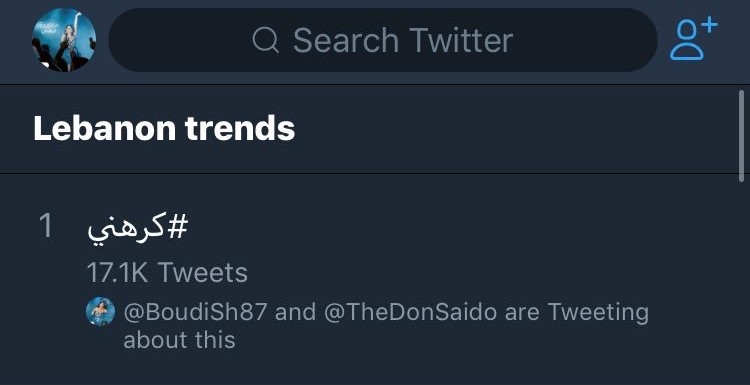The height and width of the screenshot is (385, 750).
Task: Click the word "Tweets" under the hashtag
Action: click(203, 273)
